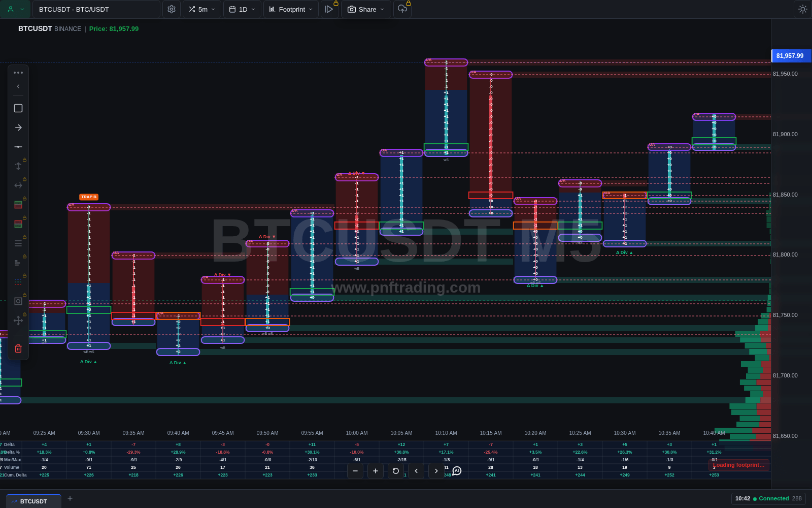Switch to the BTCUSDT bottom tab
Screen dimensions: 812x508
[33, 501]
